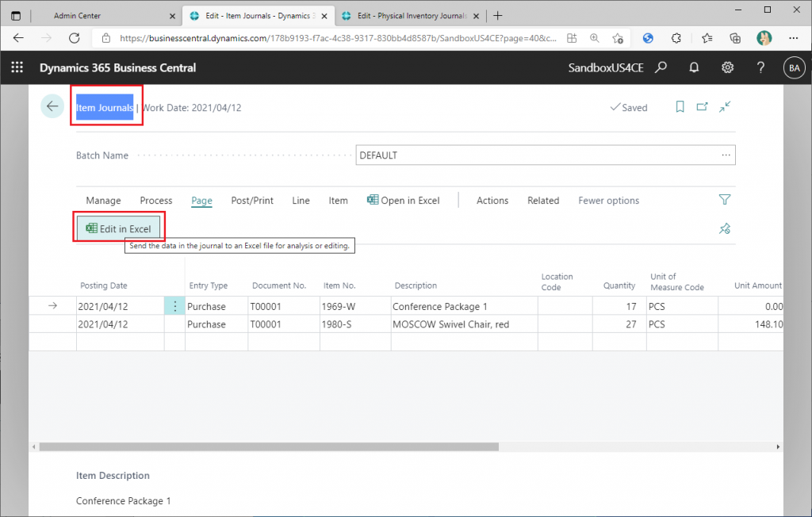Click the scrollbar right arrow
812x517 pixels.
click(x=778, y=446)
